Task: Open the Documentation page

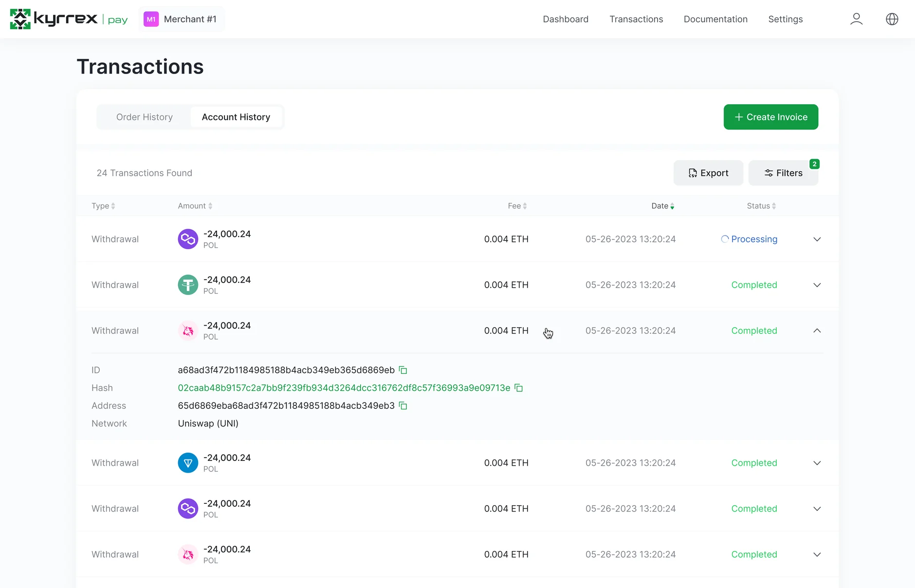Action: (715, 19)
